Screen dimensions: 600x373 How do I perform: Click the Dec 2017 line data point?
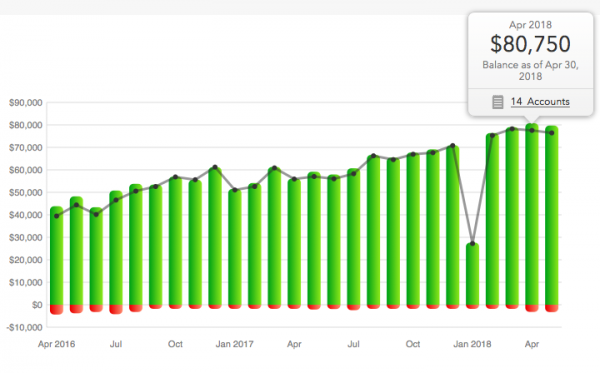tap(453, 146)
